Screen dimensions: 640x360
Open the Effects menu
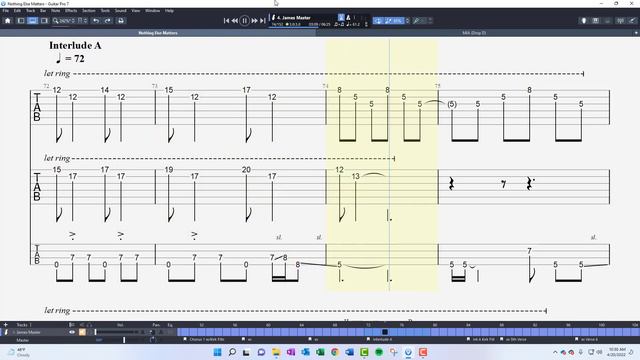(x=71, y=11)
